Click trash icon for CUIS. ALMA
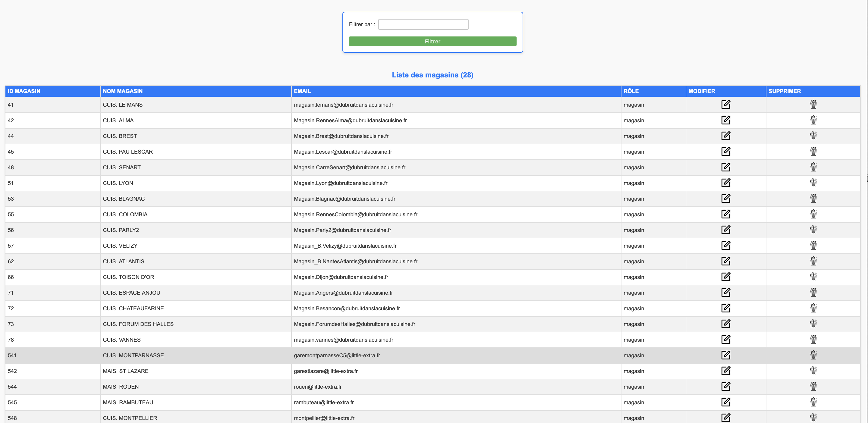 coord(813,120)
